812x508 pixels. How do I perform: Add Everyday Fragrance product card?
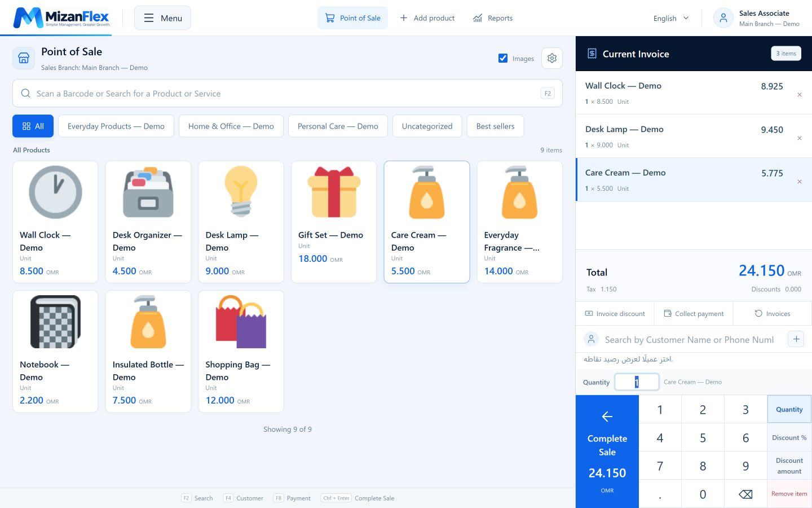click(520, 222)
